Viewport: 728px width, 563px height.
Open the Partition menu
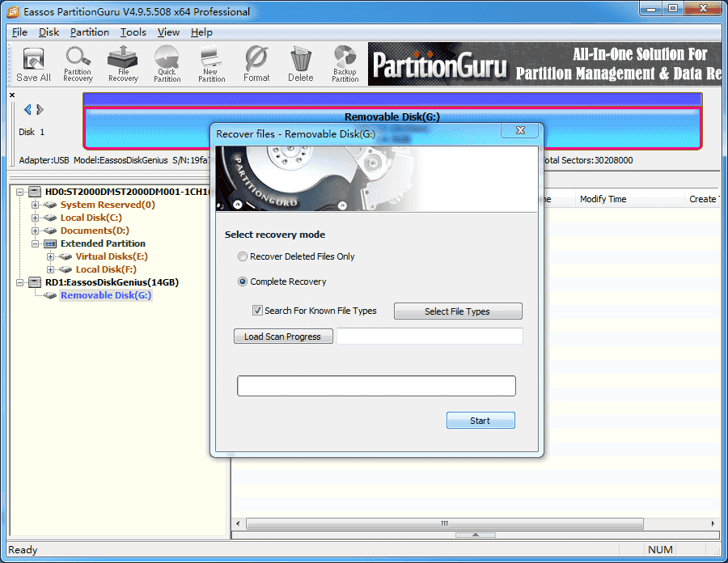pyautogui.click(x=90, y=32)
